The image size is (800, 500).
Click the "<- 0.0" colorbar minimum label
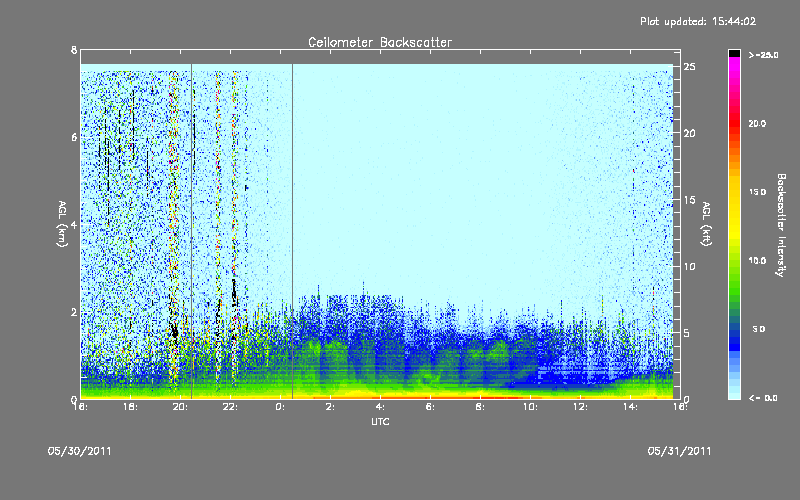pos(763,398)
